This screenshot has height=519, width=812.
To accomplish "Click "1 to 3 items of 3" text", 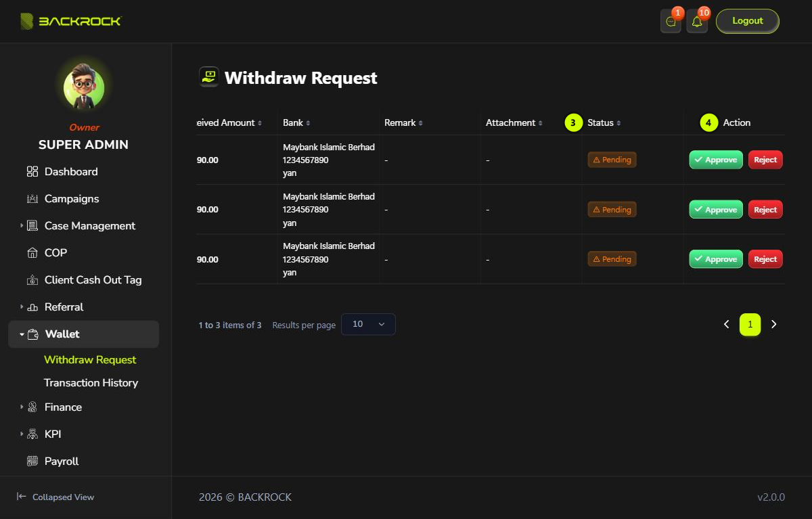I will click(x=230, y=325).
